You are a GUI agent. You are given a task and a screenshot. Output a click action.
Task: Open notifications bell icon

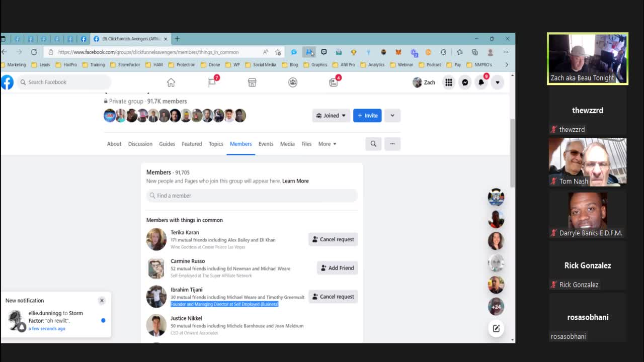pyautogui.click(x=481, y=82)
